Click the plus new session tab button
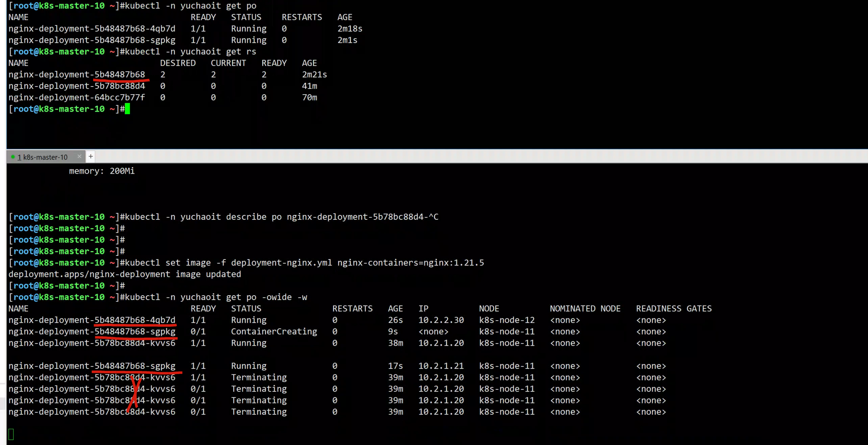 pos(91,156)
